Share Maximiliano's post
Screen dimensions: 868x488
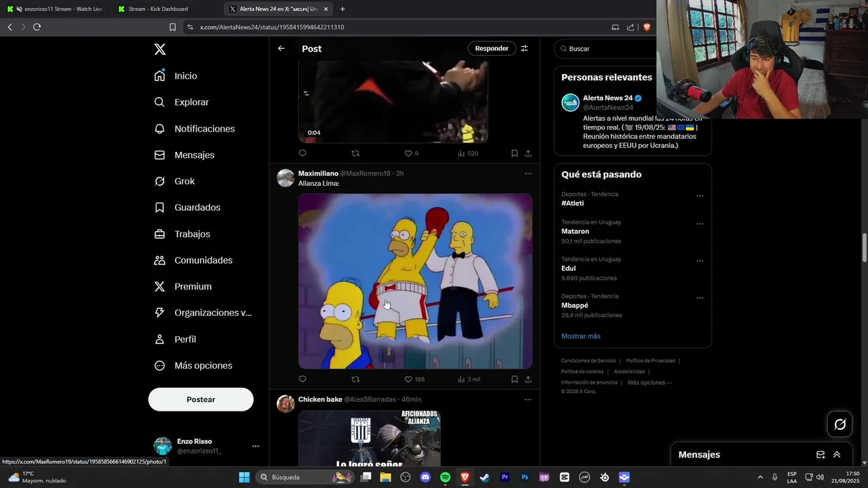coord(528,380)
